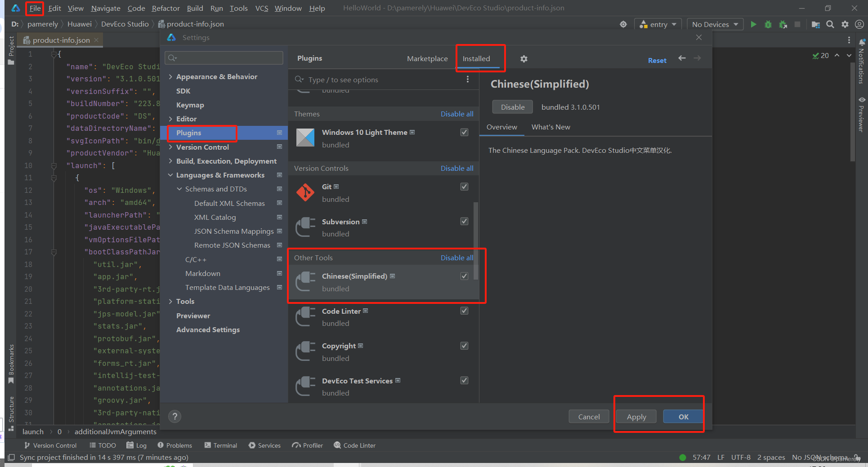868x467 pixels.
Task: Open Terminal tool window tab
Action: [220, 445]
